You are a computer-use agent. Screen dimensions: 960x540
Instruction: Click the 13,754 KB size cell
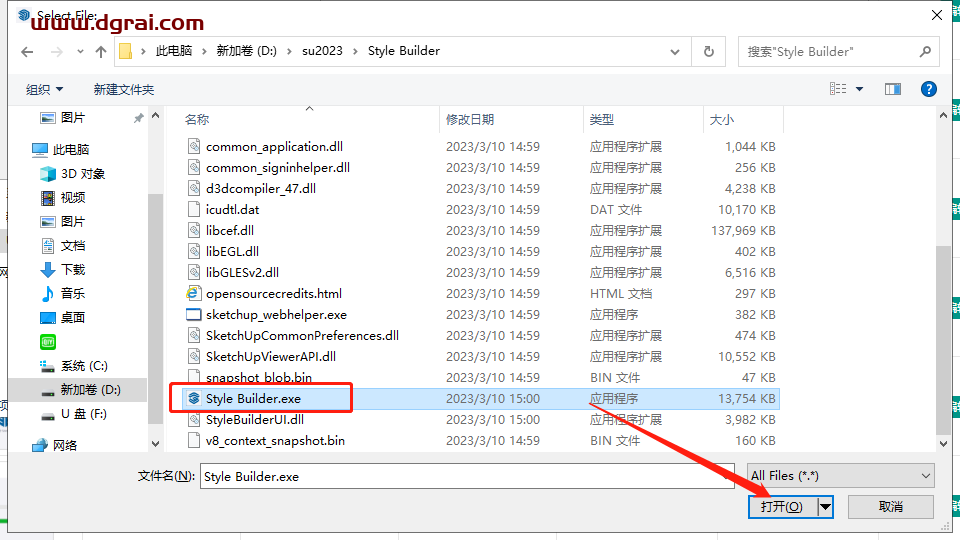point(746,399)
